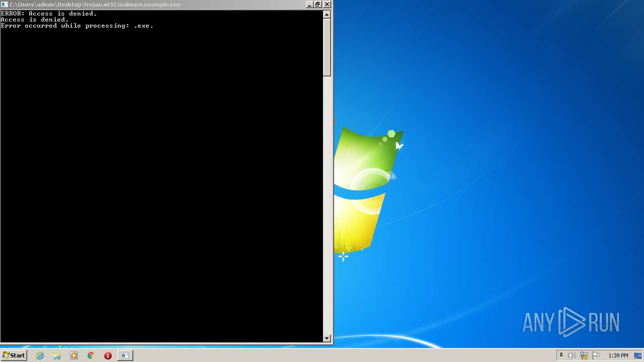644x362 pixels.
Task: Show hidden tray icons arrow
Action: coord(561,355)
